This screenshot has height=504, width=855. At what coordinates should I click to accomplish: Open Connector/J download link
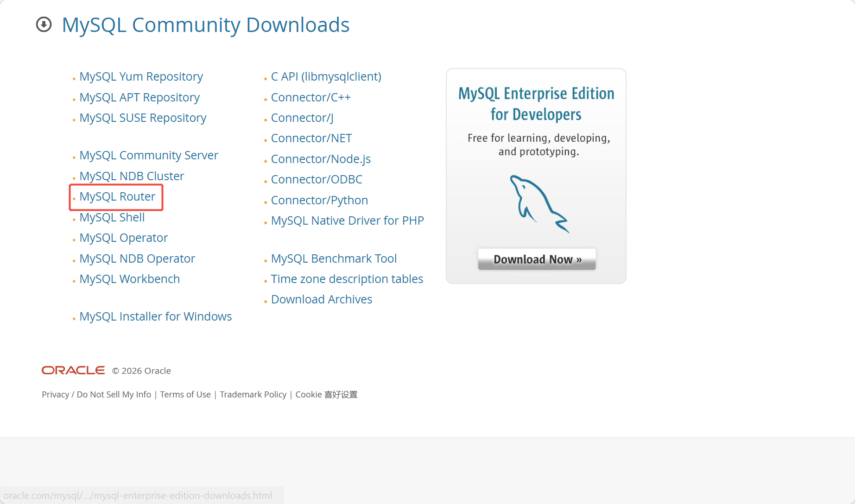click(302, 118)
